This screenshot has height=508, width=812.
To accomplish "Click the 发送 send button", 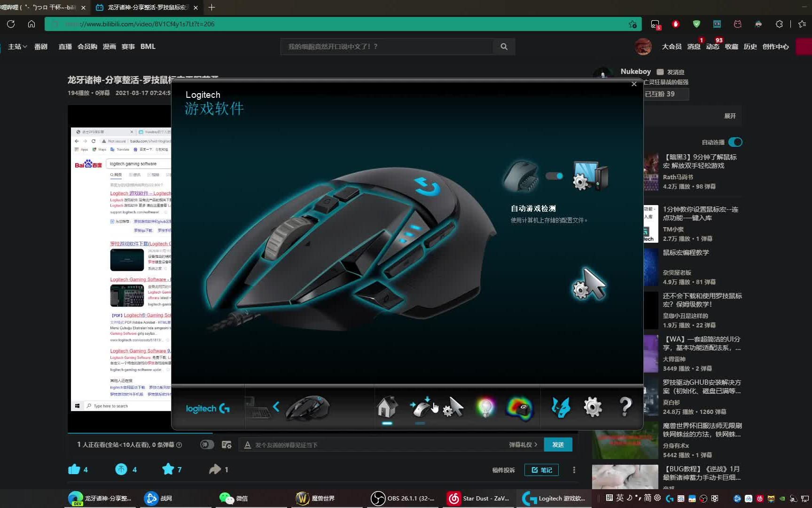I will click(x=558, y=444).
